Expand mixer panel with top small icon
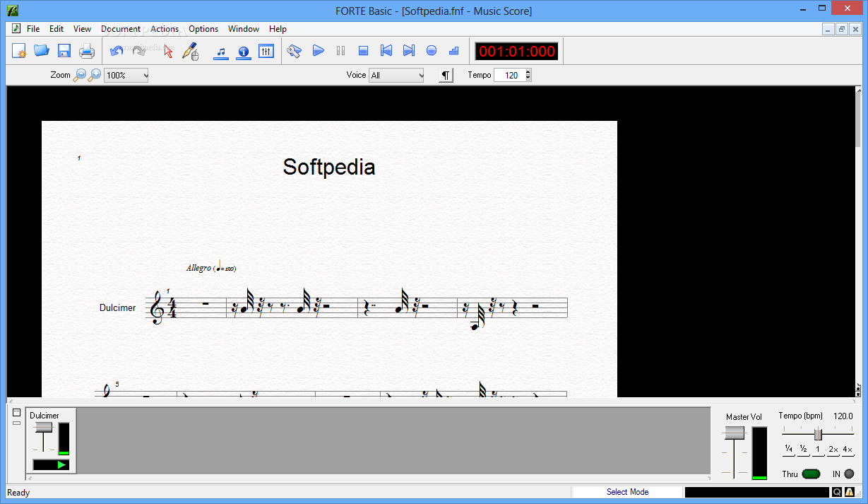Screen dimensions: 868x504 (16, 413)
